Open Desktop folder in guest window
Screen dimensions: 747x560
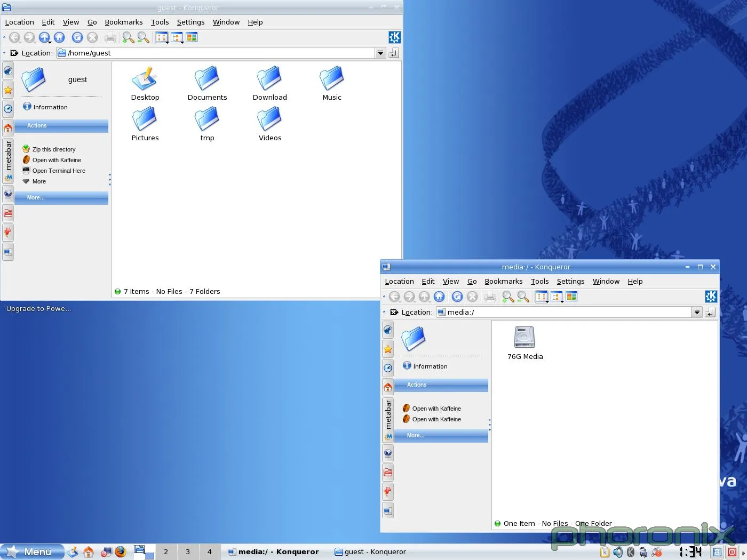(x=145, y=84)
